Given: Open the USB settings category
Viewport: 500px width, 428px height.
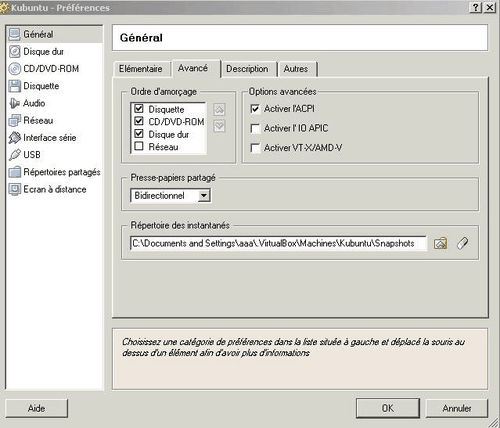Looking at the screenshot, I should tap(32, 155).
